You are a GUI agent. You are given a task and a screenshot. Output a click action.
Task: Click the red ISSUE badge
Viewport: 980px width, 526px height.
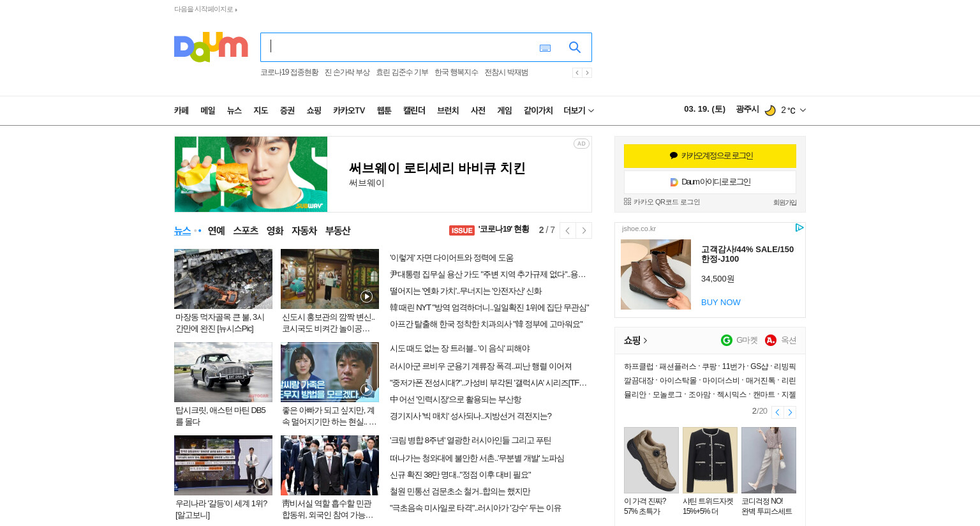click(462, 230)
